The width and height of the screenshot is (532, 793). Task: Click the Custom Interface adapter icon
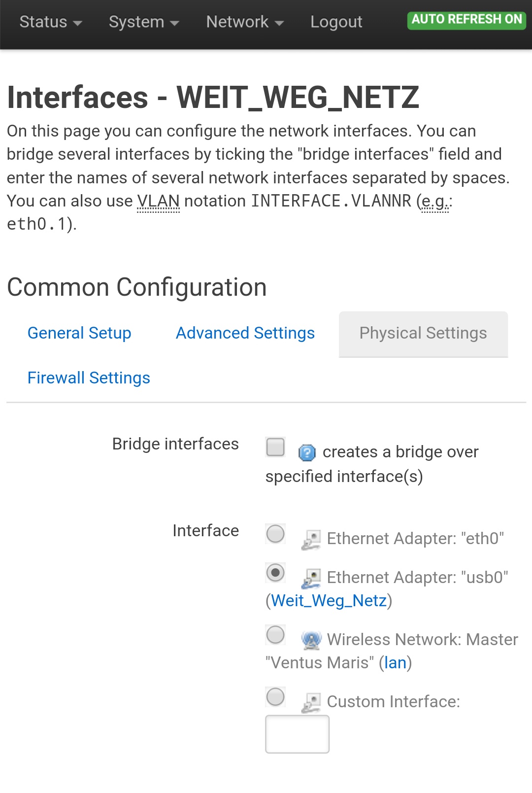point(311,702)
